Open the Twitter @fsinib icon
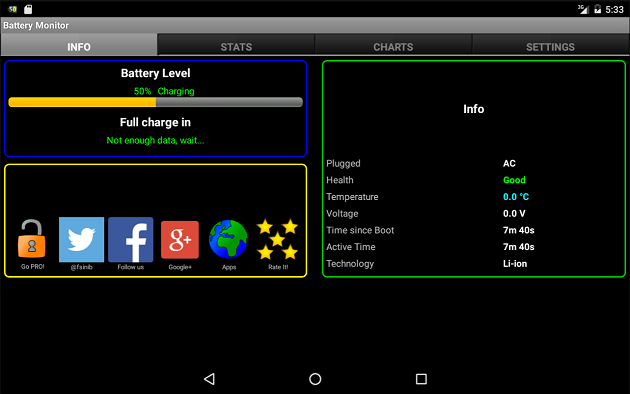 click(82, 239)
